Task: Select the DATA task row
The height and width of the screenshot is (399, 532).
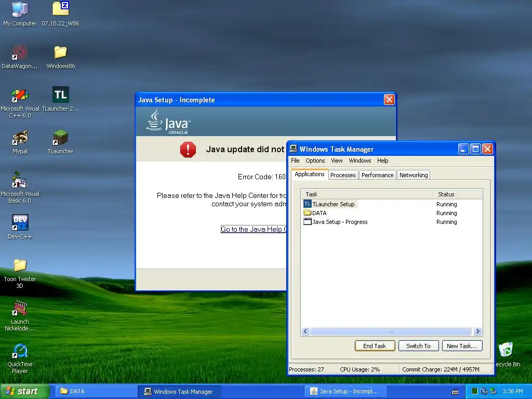Action: [392, 212]
